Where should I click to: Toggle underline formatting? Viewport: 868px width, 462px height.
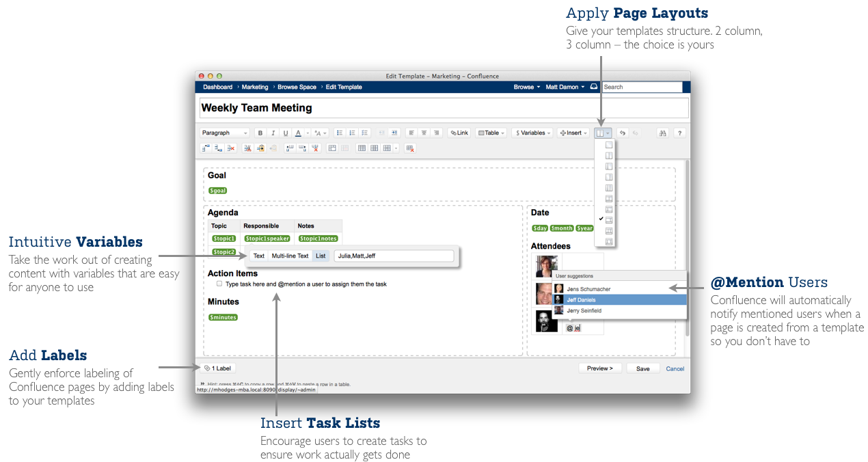(x=286, y=133)
